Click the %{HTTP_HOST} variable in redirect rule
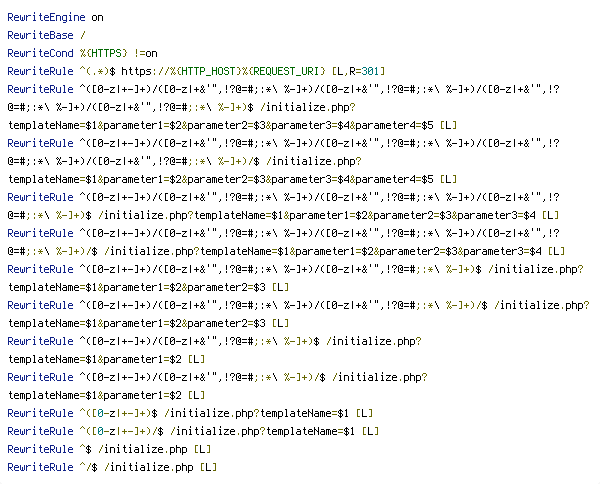Viewport: 600px width, 484px height. (x=205, y=72)
